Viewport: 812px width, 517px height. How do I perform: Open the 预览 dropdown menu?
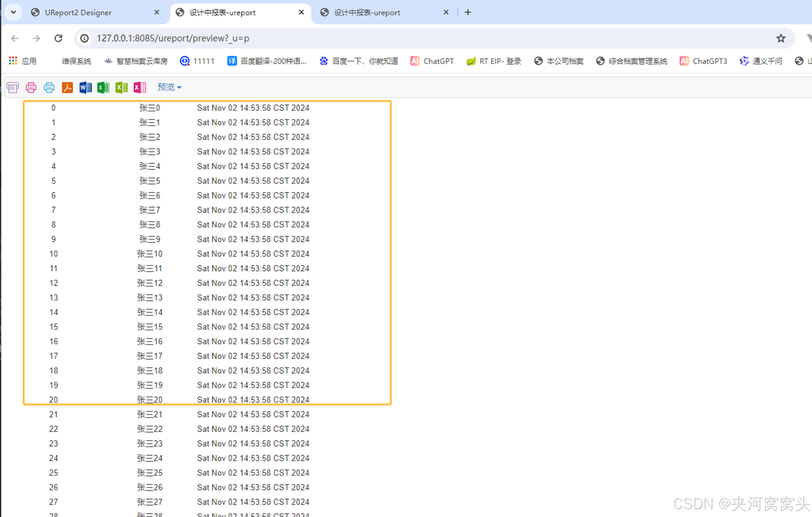coord(169,87)
